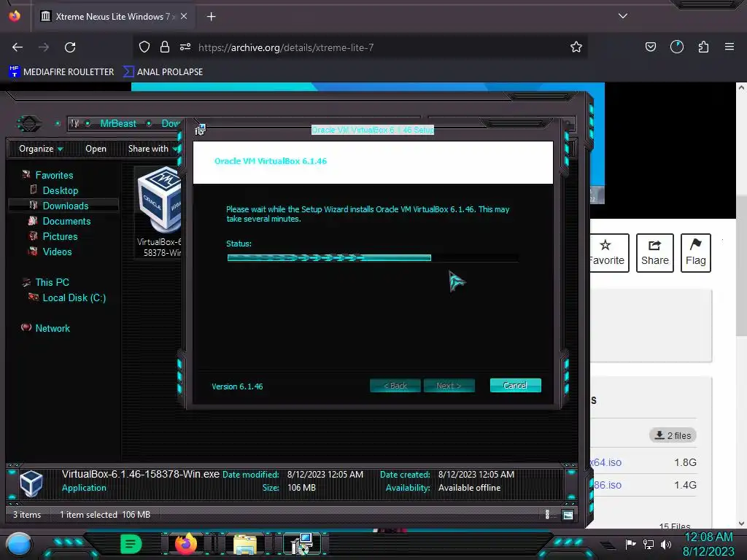Open the MEDIAFIRE ROULETTER bookmark
The height and width of the screenshot is (560, 747).
point(61,72)
